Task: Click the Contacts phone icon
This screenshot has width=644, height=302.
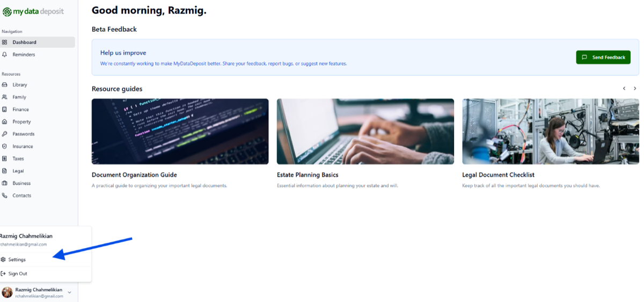Action: pyautogui.click(x=4, y=196)
